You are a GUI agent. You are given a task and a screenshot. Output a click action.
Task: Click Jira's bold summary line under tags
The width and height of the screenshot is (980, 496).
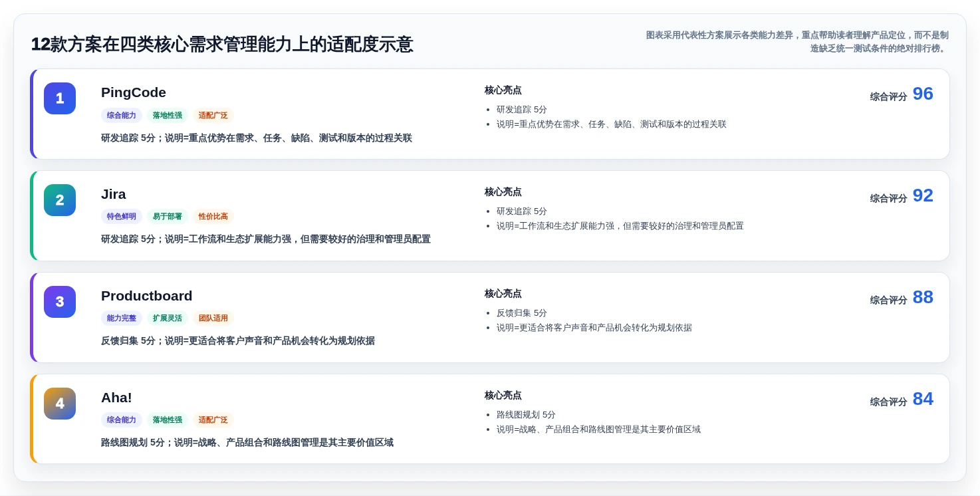[x=266, y=239]
